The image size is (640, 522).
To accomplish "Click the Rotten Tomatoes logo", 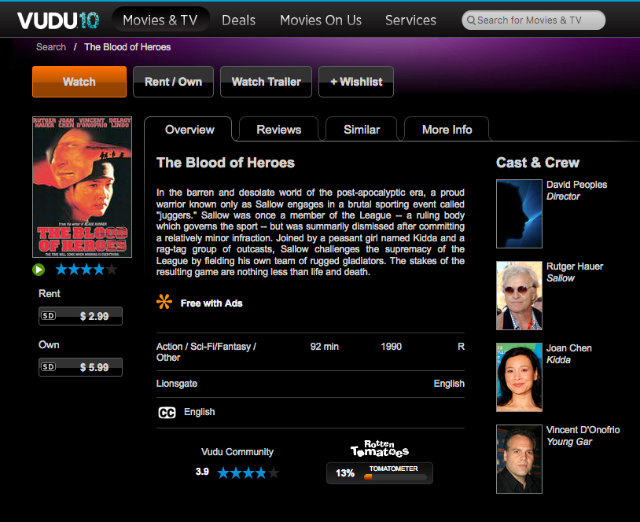I will [x=380, y=448].
